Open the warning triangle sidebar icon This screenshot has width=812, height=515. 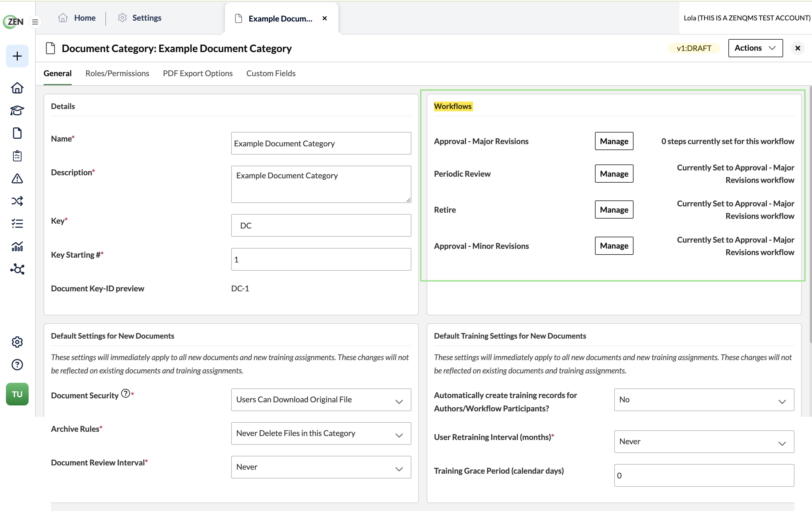click(x=17, y=178)
